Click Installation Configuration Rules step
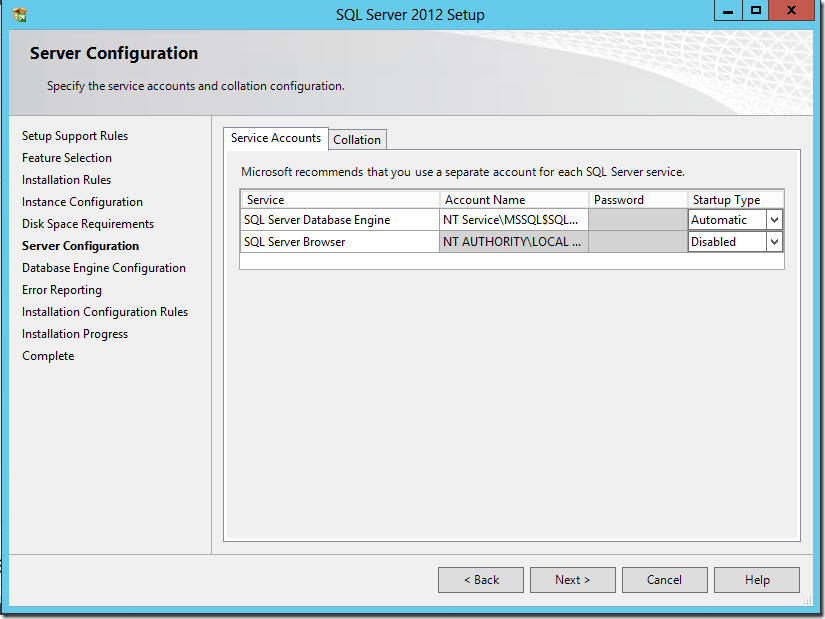The width and height of the screenshot is (825, 619). tap(105, 312)
